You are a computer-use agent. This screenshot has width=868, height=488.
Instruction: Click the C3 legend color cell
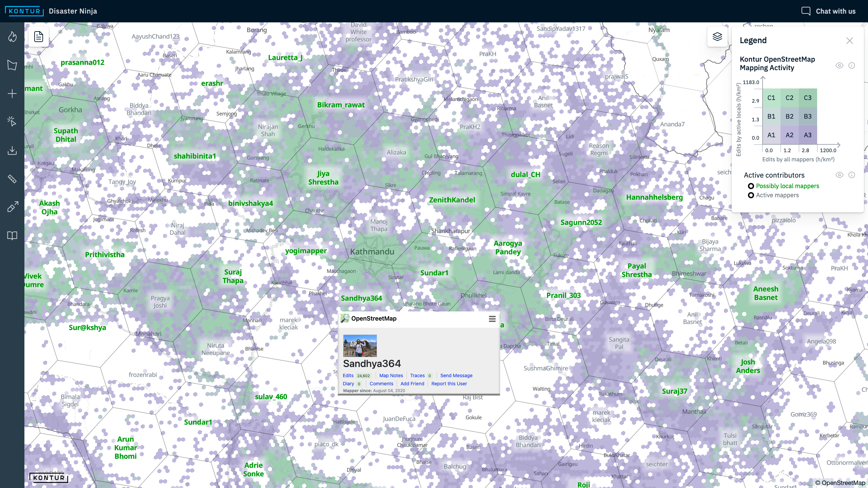click(x=808, y=98)
